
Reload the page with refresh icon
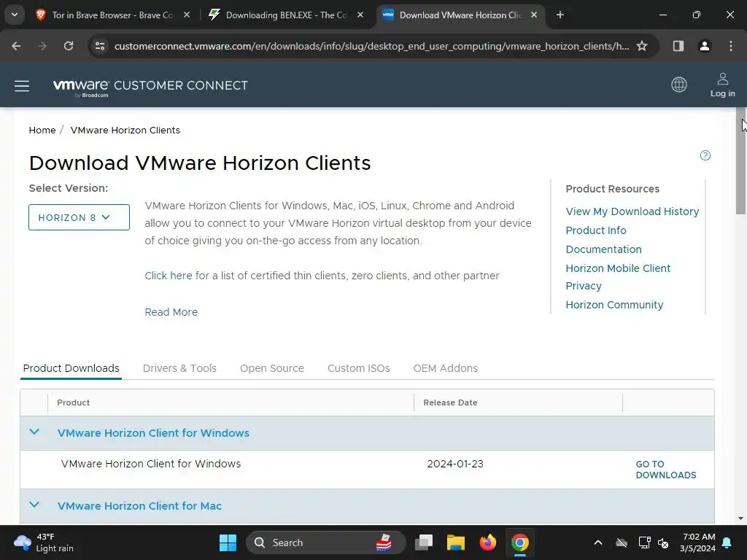tap(69, 46)
